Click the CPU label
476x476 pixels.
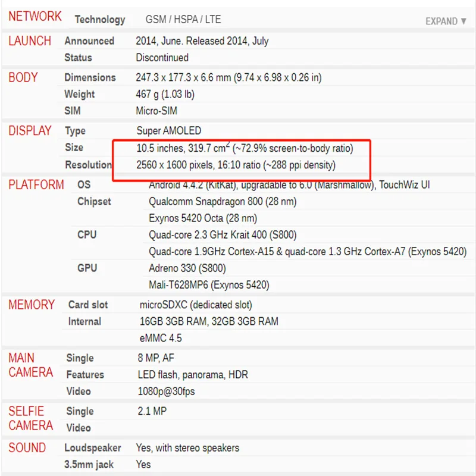(87, 235)
